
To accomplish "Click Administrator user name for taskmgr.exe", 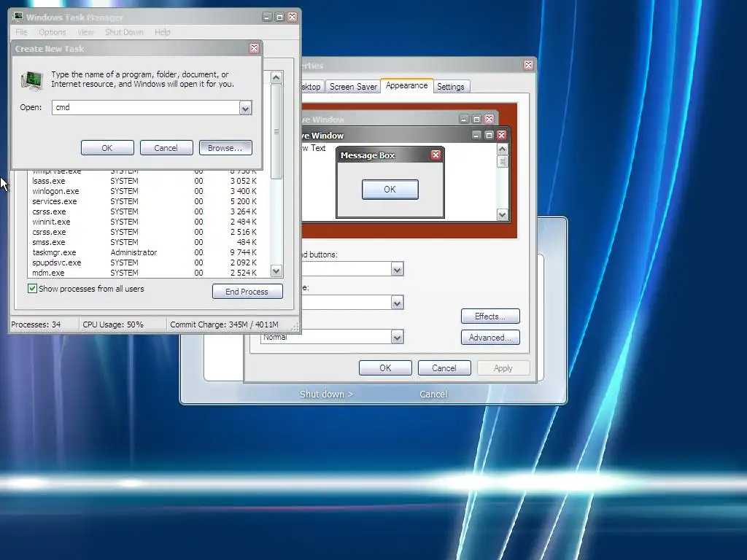I will click(133, 252).
